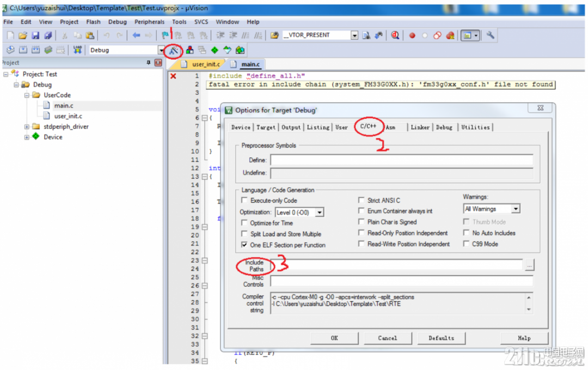Collapse the Debug target tree node

pyautogui.click(x=16, y=85)
